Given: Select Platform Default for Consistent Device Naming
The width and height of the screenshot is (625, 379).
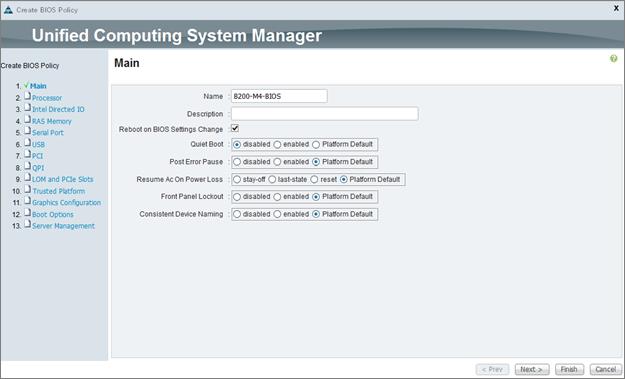Looking at the screenshot, I should pos(316,214).
